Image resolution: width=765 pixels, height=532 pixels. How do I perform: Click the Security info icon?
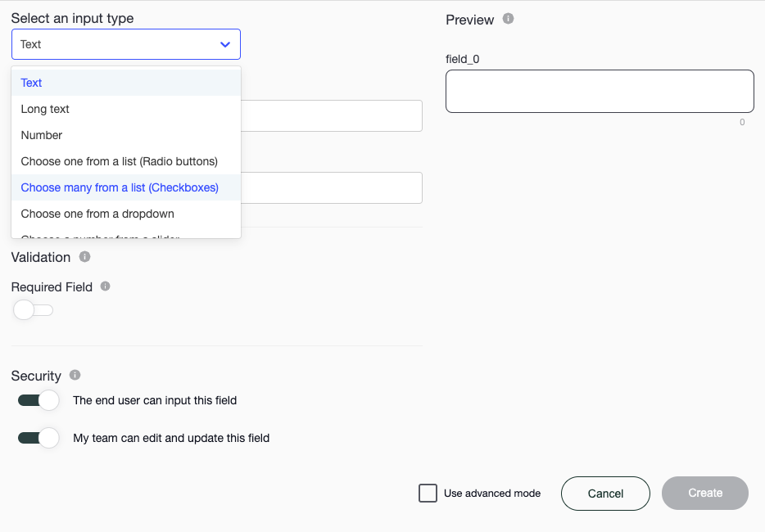75,375
